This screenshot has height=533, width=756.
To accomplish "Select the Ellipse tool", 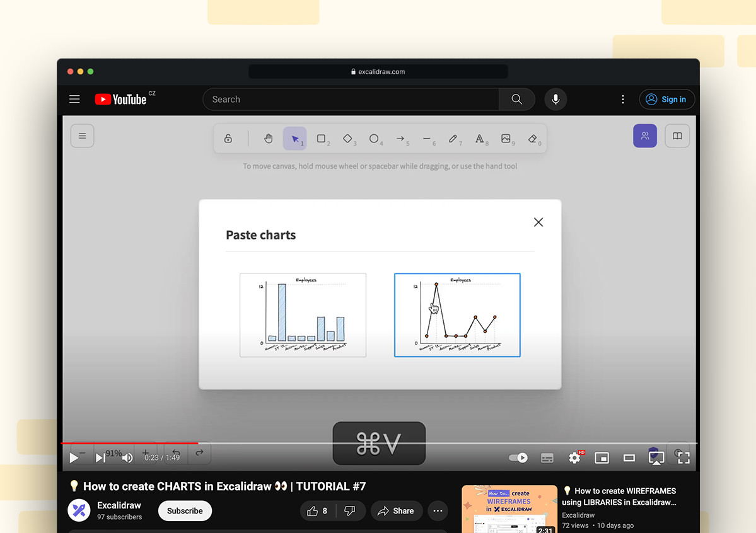I will (374, 139).
